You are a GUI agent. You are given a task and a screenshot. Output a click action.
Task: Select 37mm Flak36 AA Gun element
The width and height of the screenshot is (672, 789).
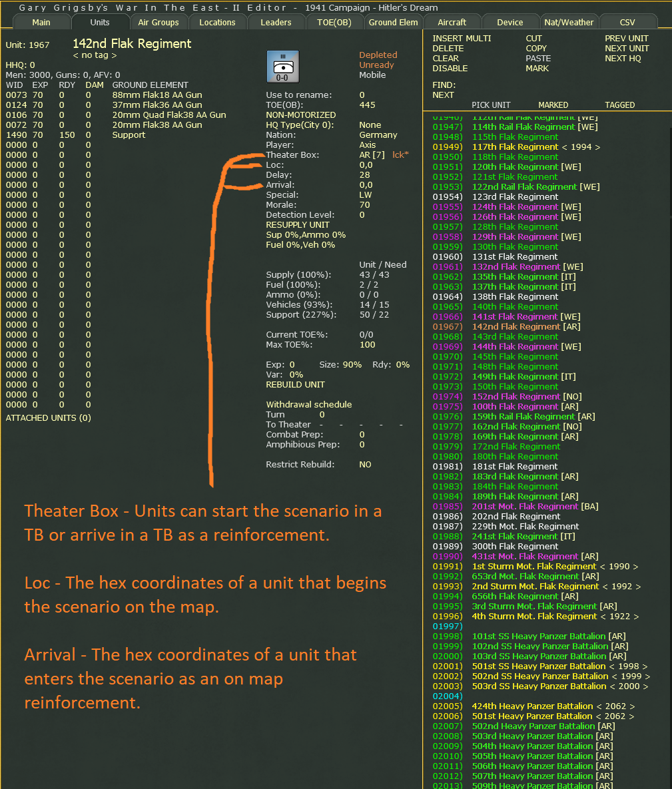(x=157, y=105)
